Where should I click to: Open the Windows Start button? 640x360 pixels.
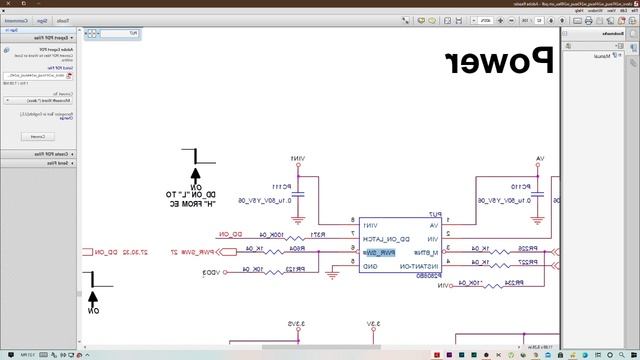click(x=634, y=355)
